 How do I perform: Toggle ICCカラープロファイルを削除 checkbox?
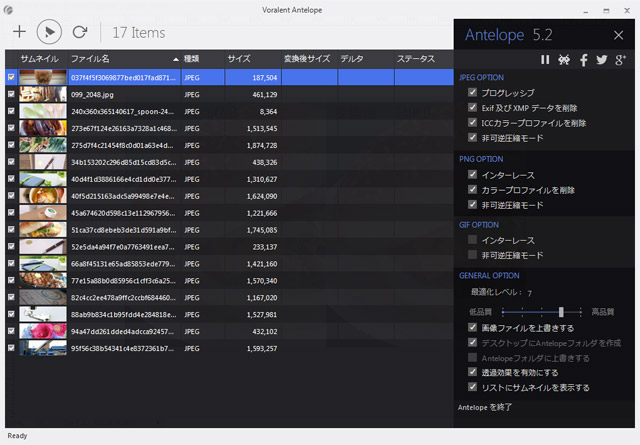tap(472, 122)
